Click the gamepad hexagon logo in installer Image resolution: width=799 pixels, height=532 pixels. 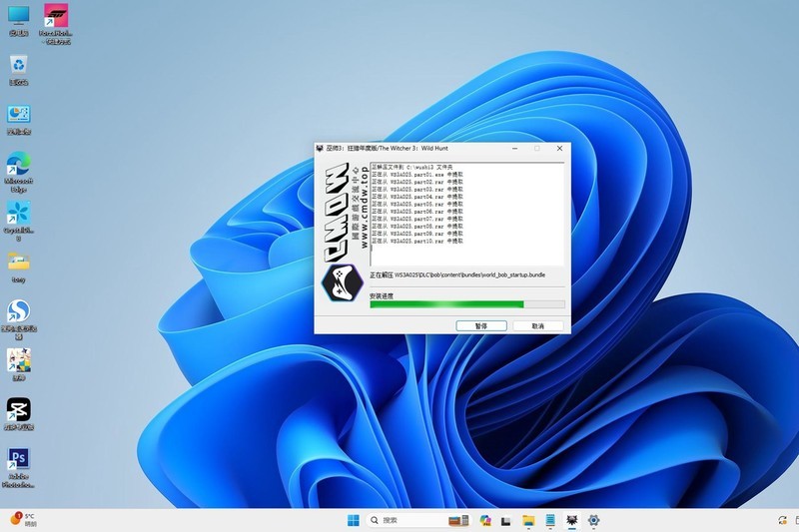(342, 282)
